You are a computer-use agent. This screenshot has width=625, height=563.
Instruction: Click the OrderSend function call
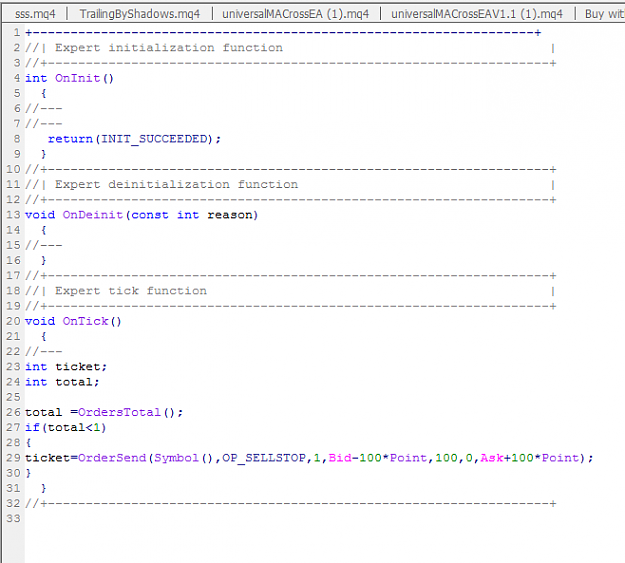(112, 458)
